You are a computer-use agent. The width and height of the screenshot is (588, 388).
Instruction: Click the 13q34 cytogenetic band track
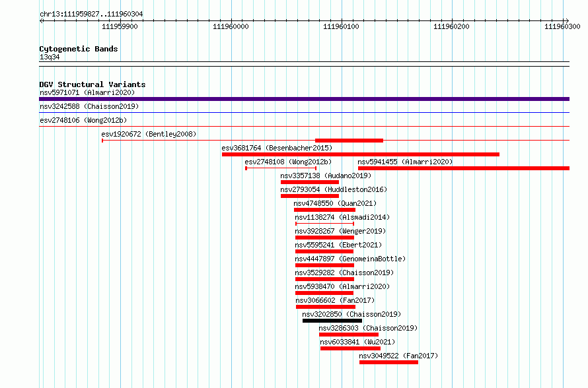(x=304, y=64)
